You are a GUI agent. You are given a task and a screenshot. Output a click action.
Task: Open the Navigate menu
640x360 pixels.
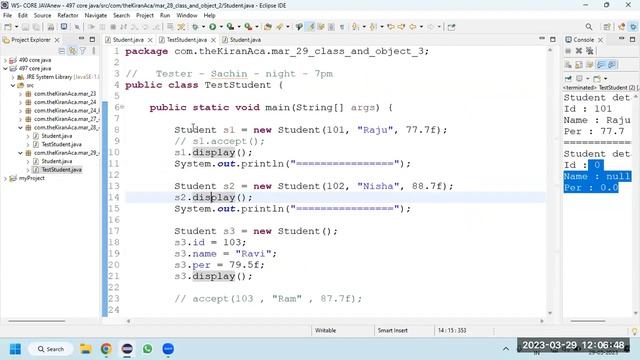[96, 16]
